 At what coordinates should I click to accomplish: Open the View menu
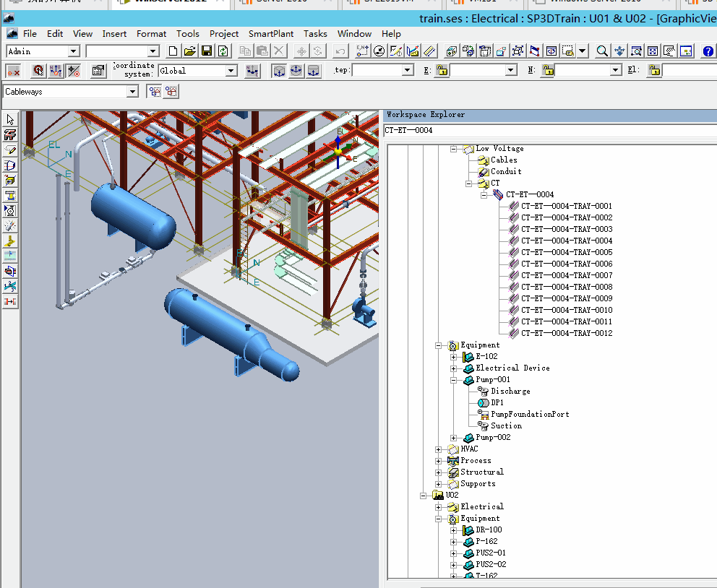pyautogui.click(x=83, y=34)
